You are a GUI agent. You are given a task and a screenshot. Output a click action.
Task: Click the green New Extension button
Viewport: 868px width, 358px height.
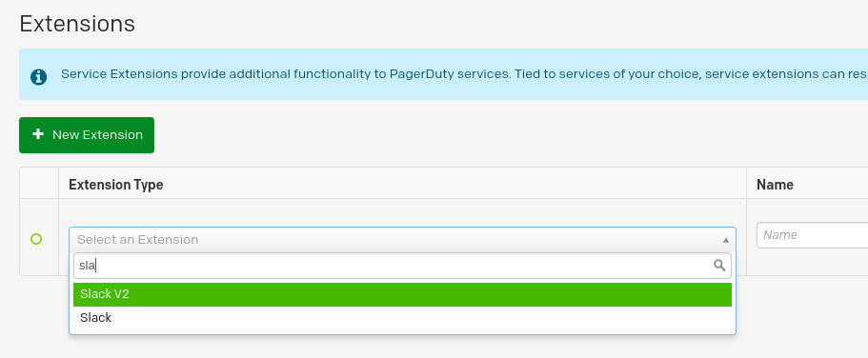point(87,135)
